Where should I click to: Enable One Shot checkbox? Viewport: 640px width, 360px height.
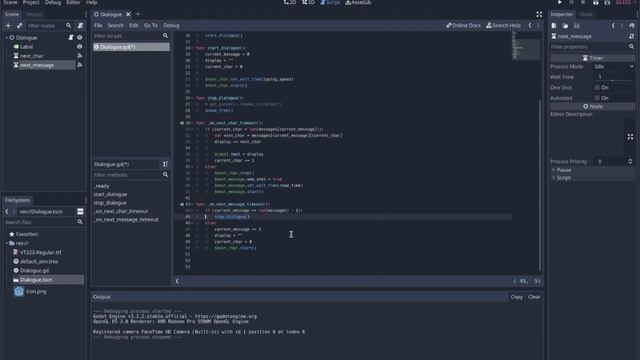click(x=597, y=87)
